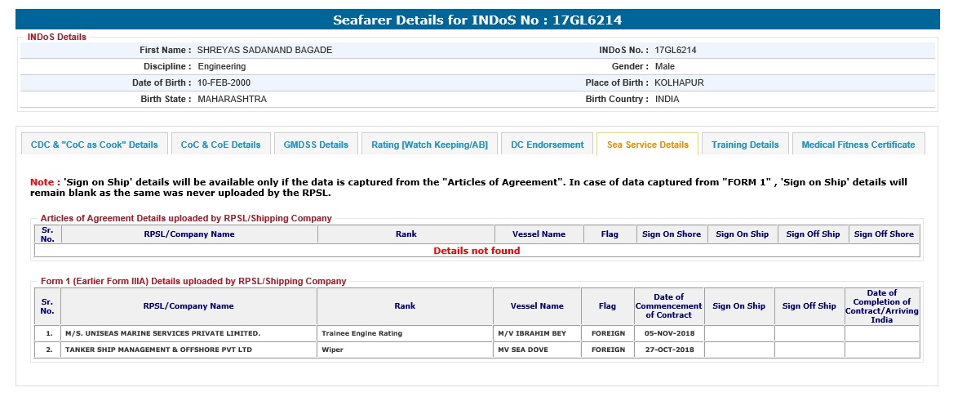Click the Seafarer Details page title bar
Image resolution: width=980 pixels, height=410 pixels.
[x=477, y=20]
